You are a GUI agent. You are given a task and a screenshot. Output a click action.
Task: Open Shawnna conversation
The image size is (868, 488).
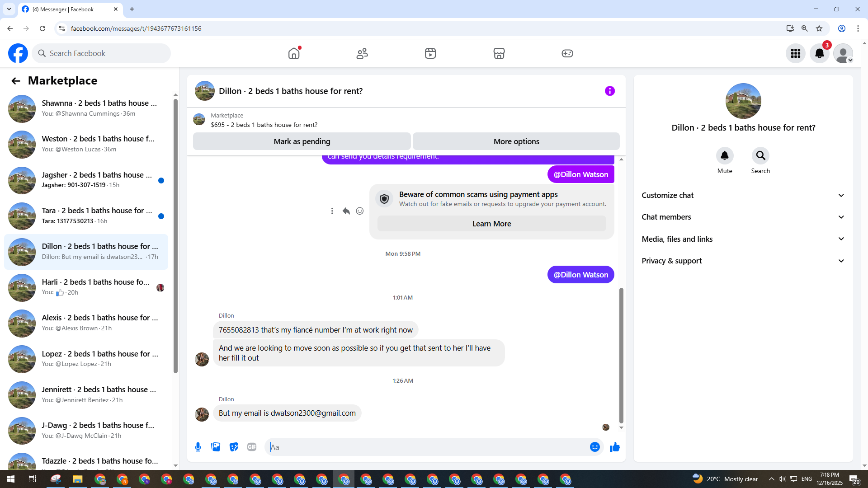[x=86, y=108]
